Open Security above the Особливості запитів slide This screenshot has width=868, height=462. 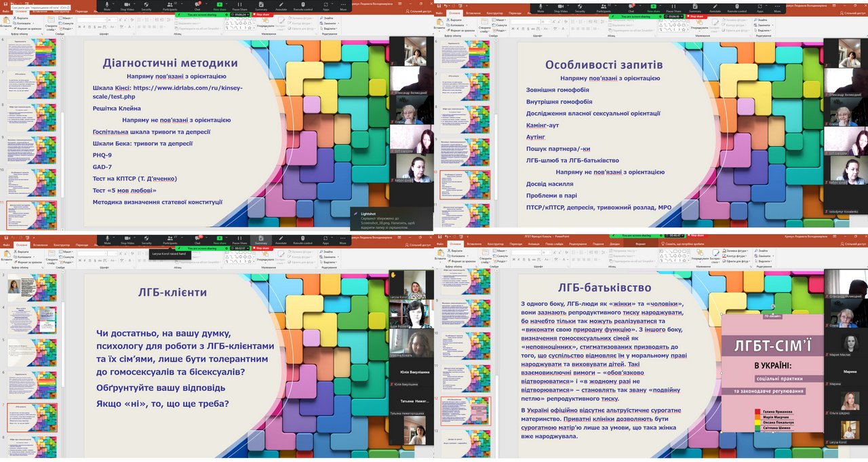[x=580, y=7]
